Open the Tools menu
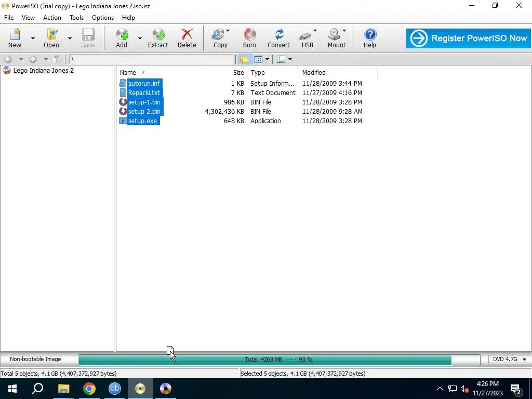The image size is (532, 399). [x=77, y=18]
